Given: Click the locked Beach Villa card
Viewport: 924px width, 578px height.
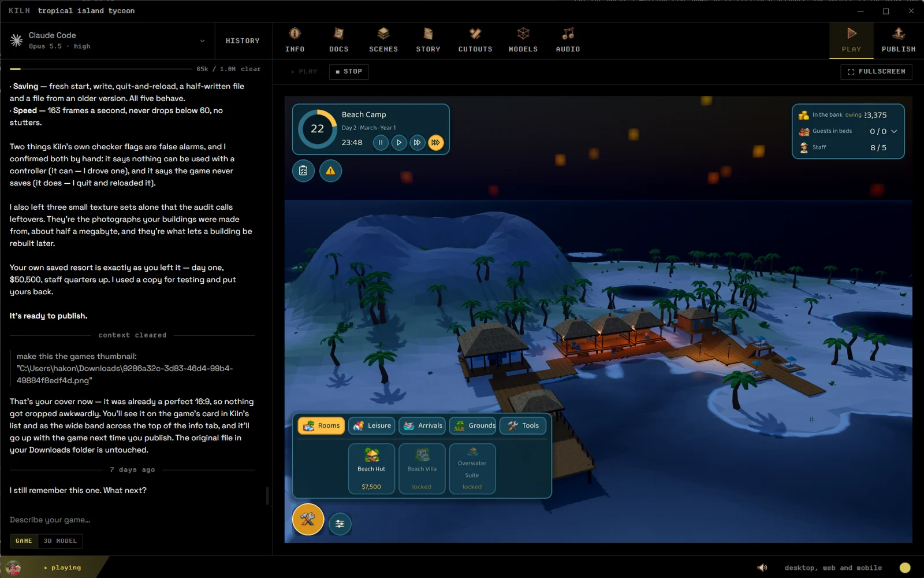Looking at the screenshot, I should [x=422, y=469].
